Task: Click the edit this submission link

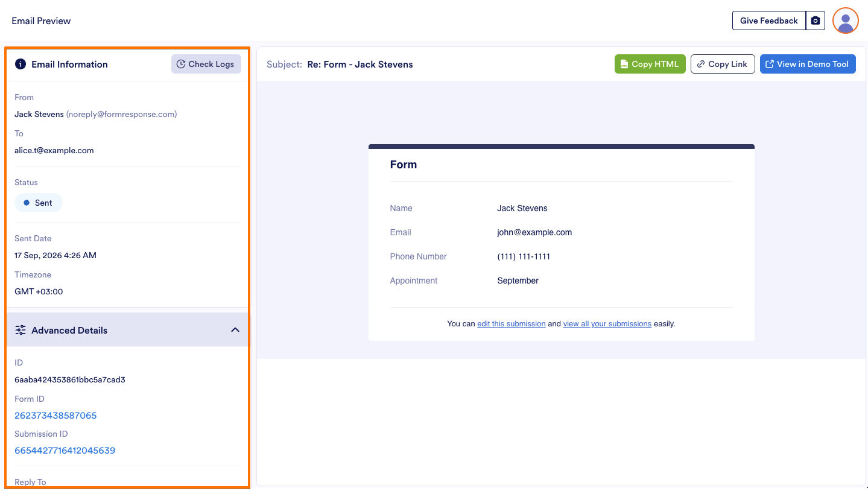Action: point(511,324)
